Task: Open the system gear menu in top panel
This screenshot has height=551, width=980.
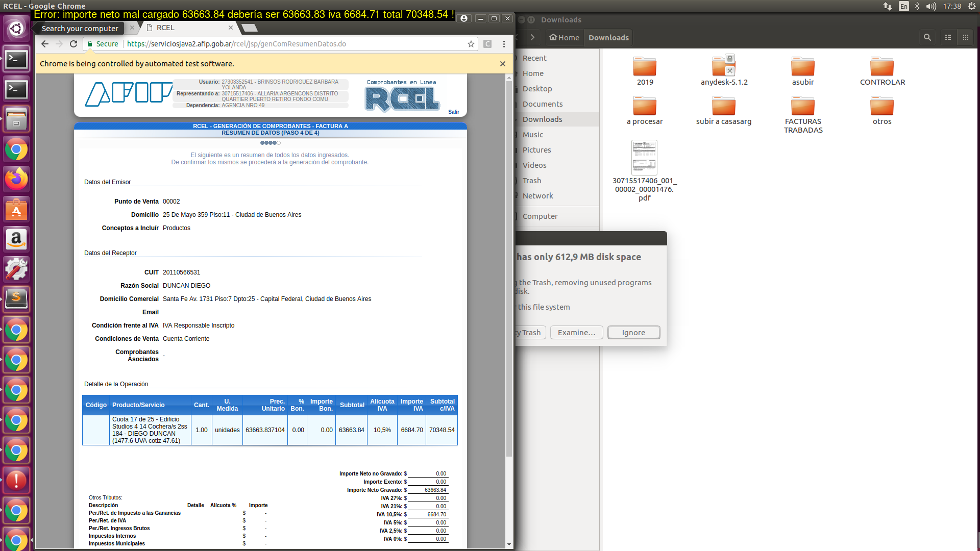Action: click(x=972, y=6)
